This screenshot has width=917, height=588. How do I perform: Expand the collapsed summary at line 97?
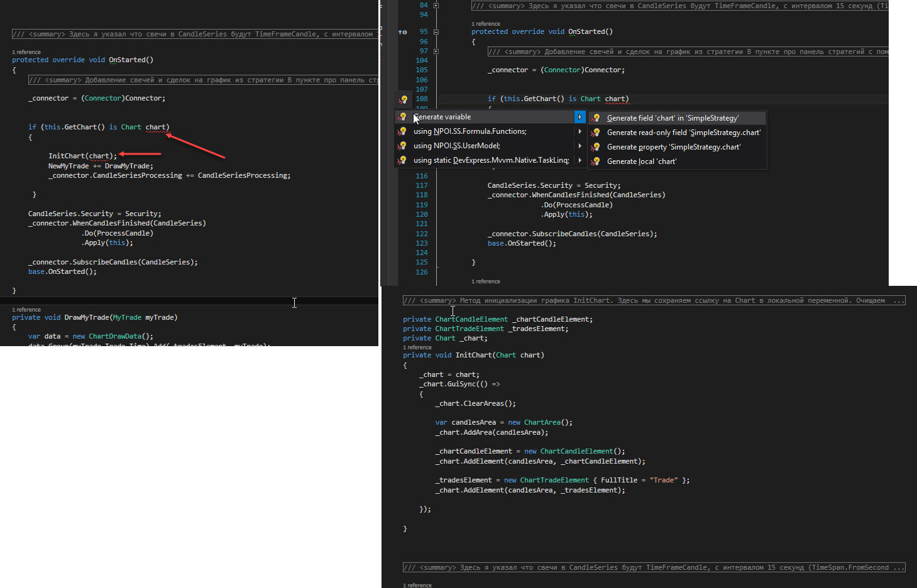[436, 52]
